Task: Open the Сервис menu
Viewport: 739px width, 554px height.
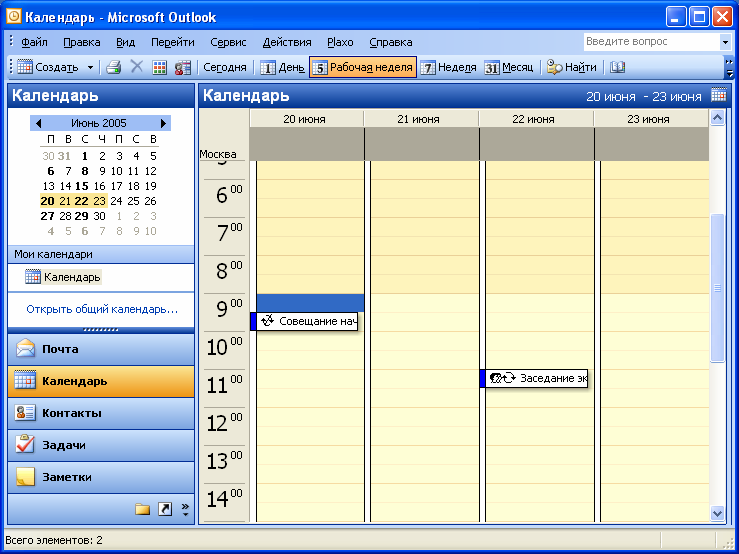Action: pos(228,42)
